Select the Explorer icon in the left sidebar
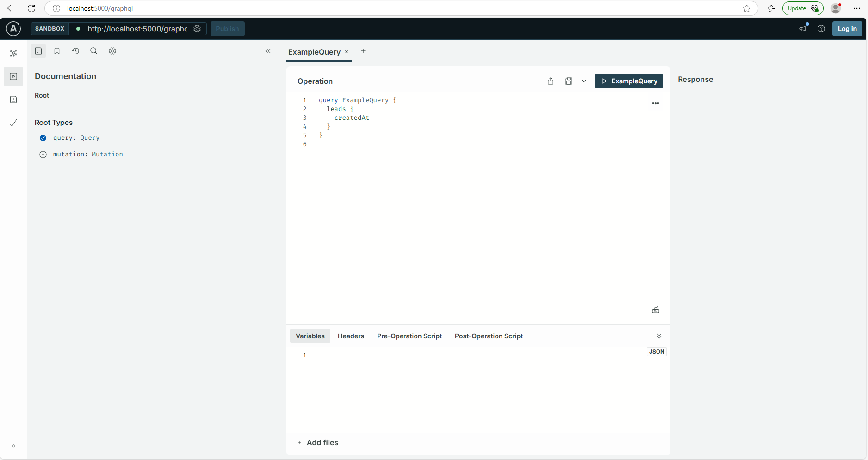 point(13,76)
